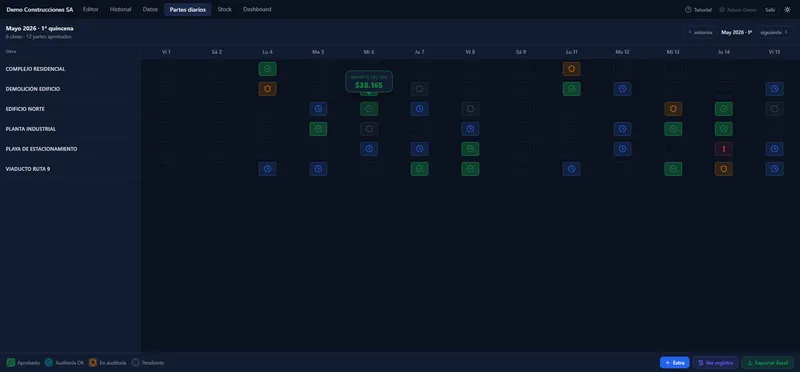Open the Datos tab
The image size is (800, 372).
(x=150, y=9)
